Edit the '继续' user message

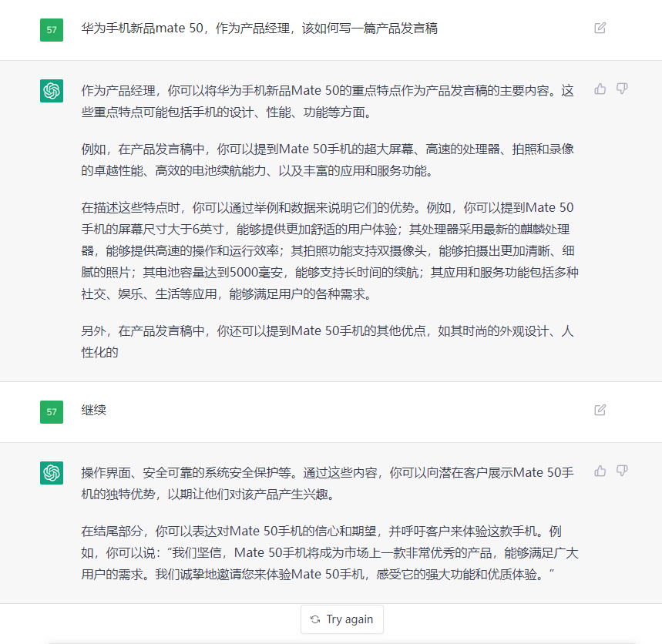[x=600, y=410]
